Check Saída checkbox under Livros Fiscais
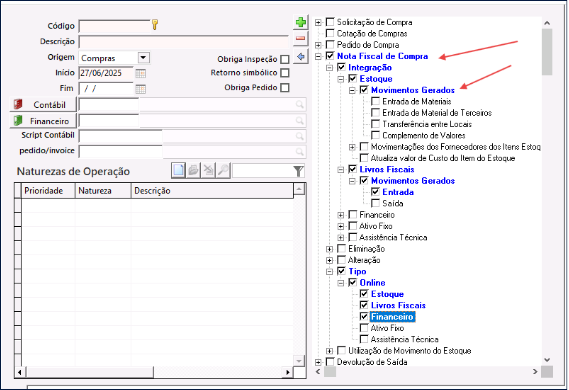Screen dimensions: 569x390 pos(376,203)
